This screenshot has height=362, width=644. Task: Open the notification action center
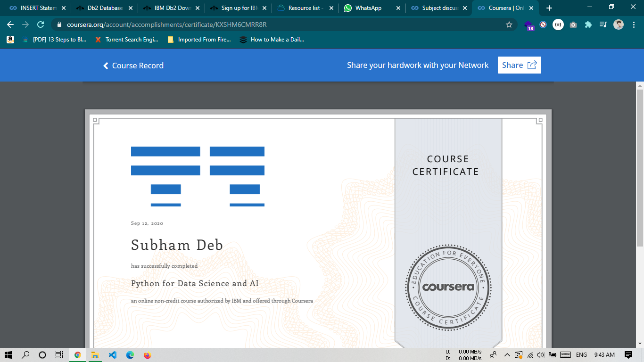628,355
